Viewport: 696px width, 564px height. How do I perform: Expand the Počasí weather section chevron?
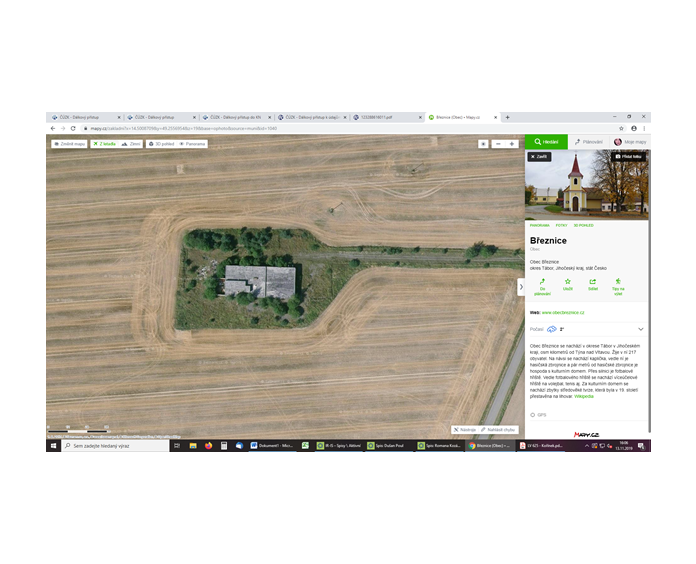pos(641,329)
